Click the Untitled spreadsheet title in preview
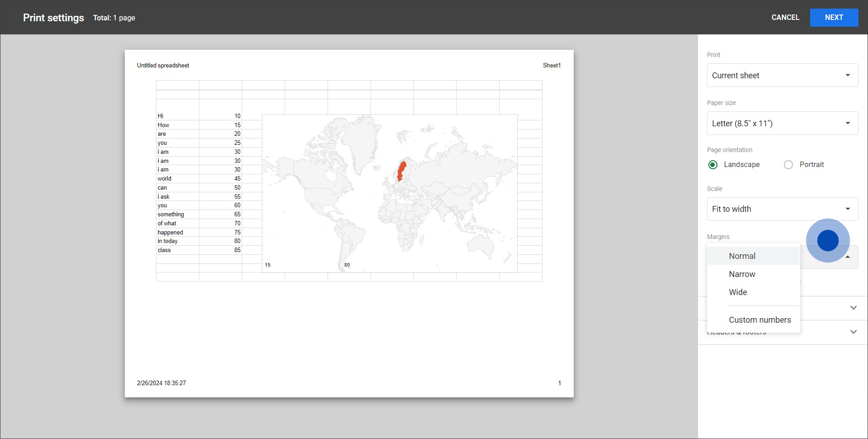The image size is (868, 439). pyautogui.click(x=163, y=66)
